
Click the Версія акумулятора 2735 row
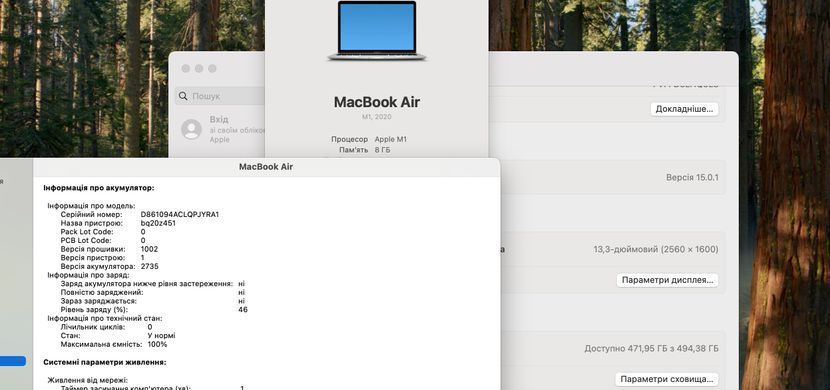[110, 266]
